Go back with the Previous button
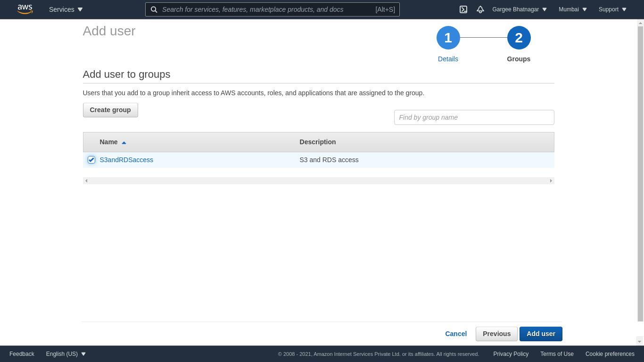The height and width of the screenshot is (362, 644). click(x=496, y=334)
